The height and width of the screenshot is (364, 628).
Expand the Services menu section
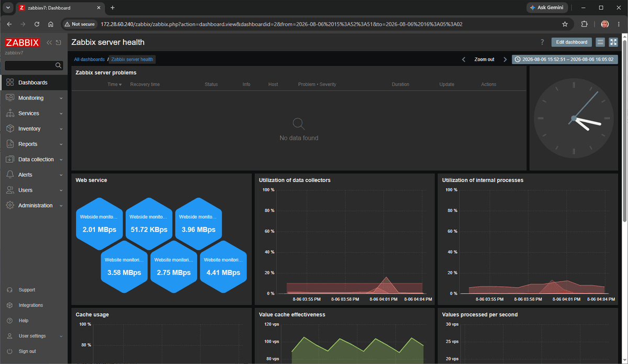[34, 113]
